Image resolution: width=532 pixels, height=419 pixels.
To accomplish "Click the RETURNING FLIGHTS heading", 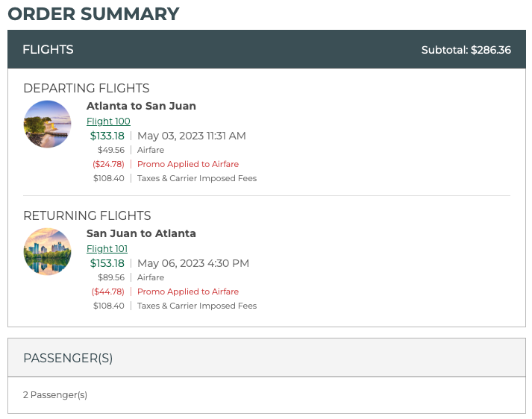I will click(87, 215).
